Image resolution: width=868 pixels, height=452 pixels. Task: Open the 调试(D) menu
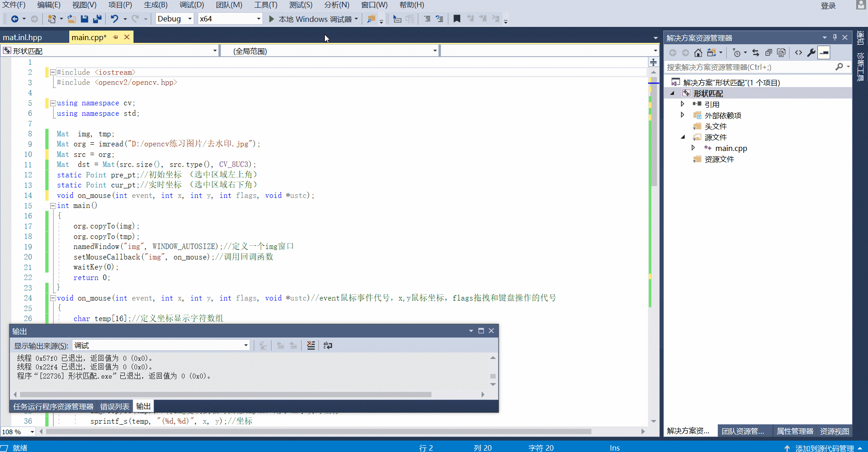(x=192, y=5)
